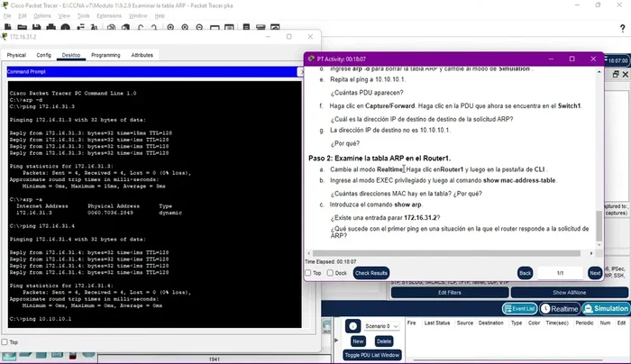The height and width of the screenshot is (364, 631).
Task: Click the Check Results button
Action: tap(371, 273)
